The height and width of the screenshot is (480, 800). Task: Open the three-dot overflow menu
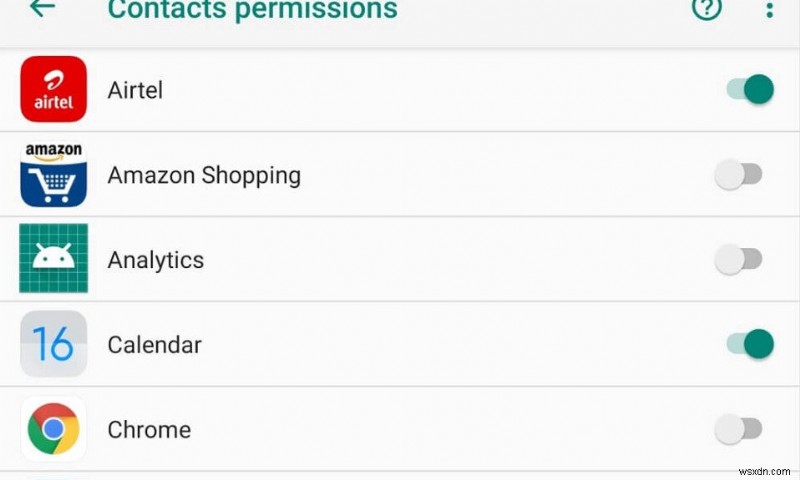(769, 10)
